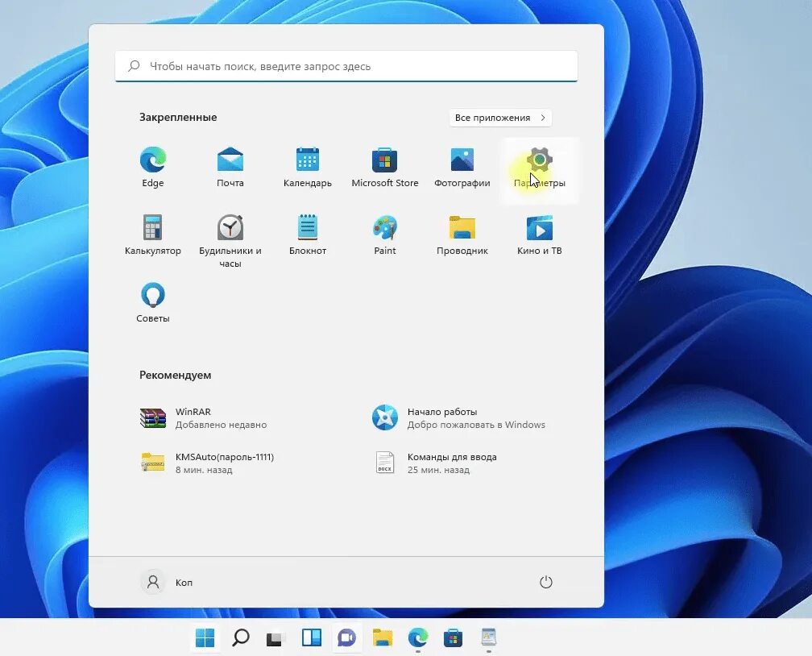Open the Советы tips app
The image size is (812, 656).
[x=153, y=302]
